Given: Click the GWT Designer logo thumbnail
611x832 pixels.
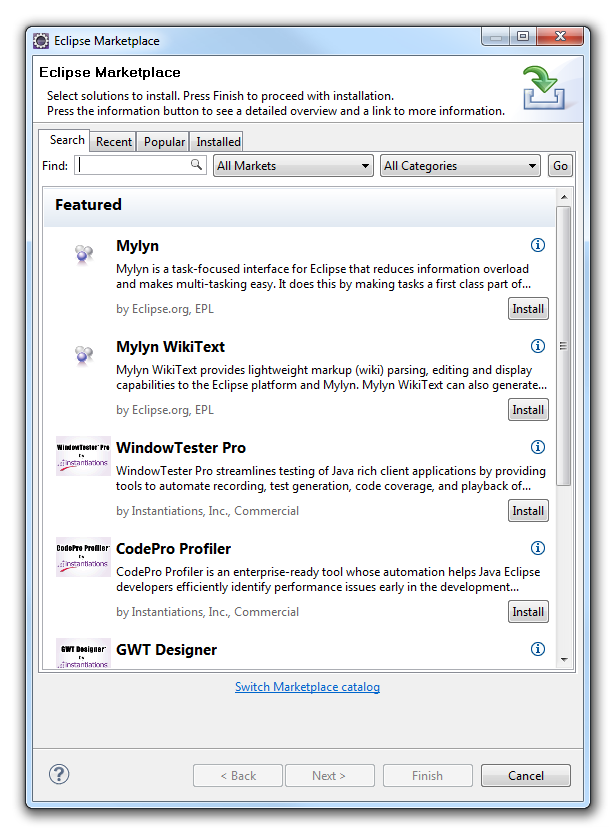Looking at the screenshot, I should click(83, 653).
